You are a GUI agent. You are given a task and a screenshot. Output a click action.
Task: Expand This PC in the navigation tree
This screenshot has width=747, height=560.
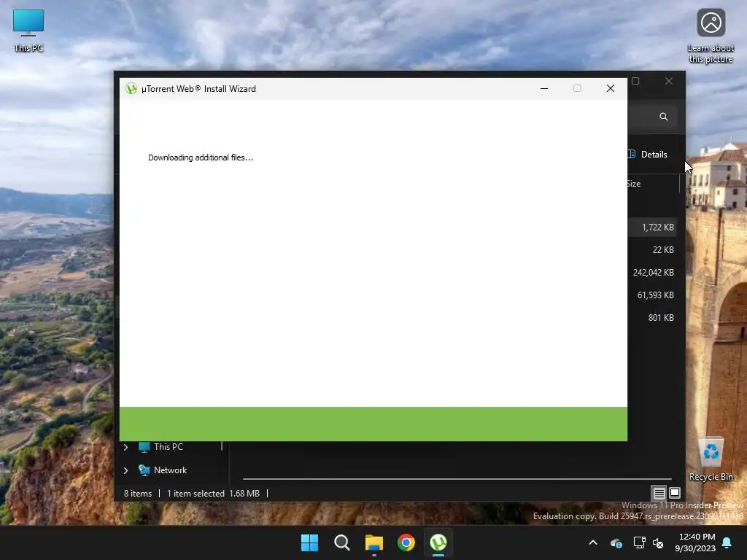[x=125, y=447]
